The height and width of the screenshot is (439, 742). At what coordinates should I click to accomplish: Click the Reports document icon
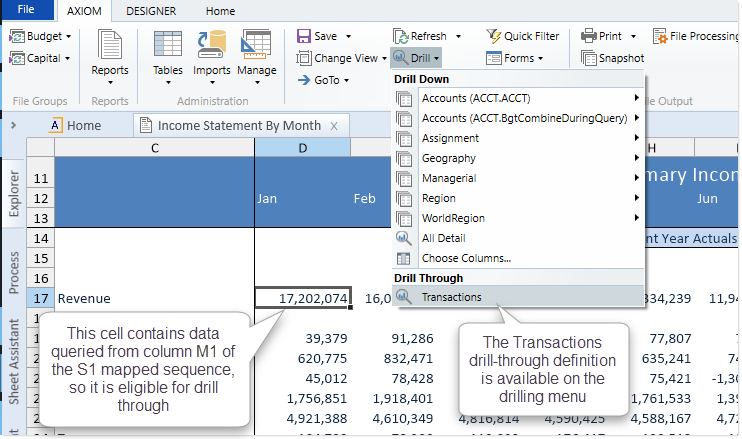[110, 44]
